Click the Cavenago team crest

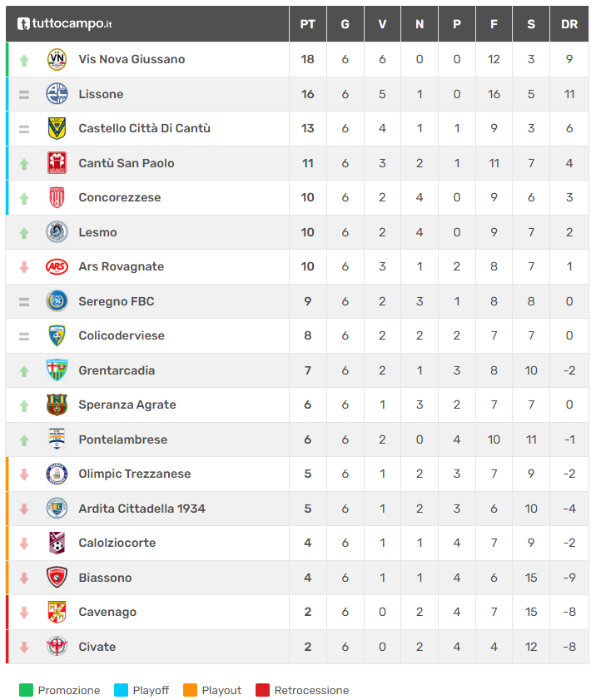(57, 613)
